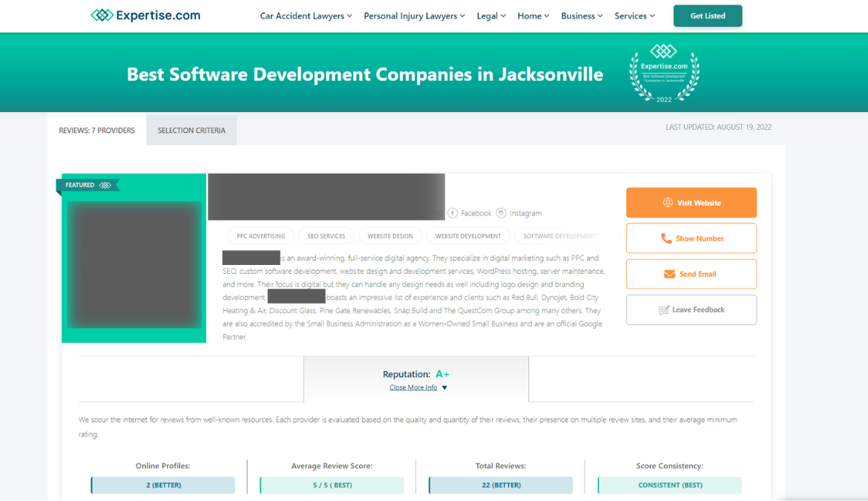Click the Leave Feedback button
868x501 pixels.
pos(691,310)
